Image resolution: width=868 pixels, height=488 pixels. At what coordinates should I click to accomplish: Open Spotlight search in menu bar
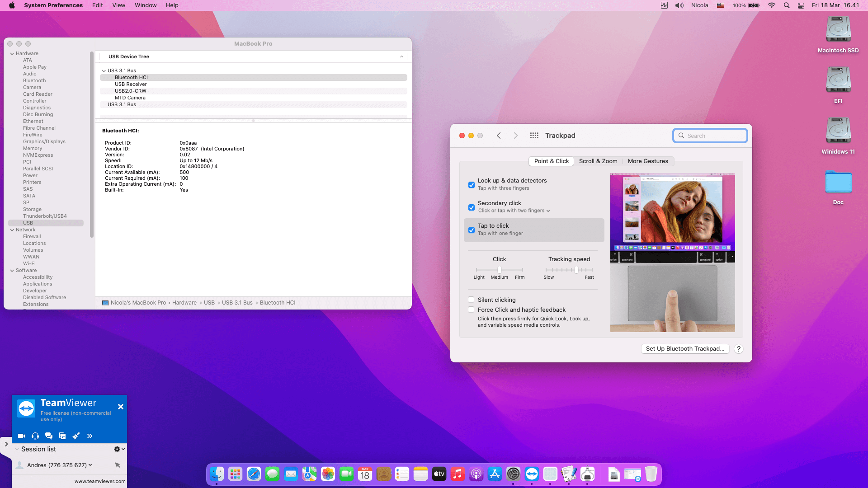[787, 5]
